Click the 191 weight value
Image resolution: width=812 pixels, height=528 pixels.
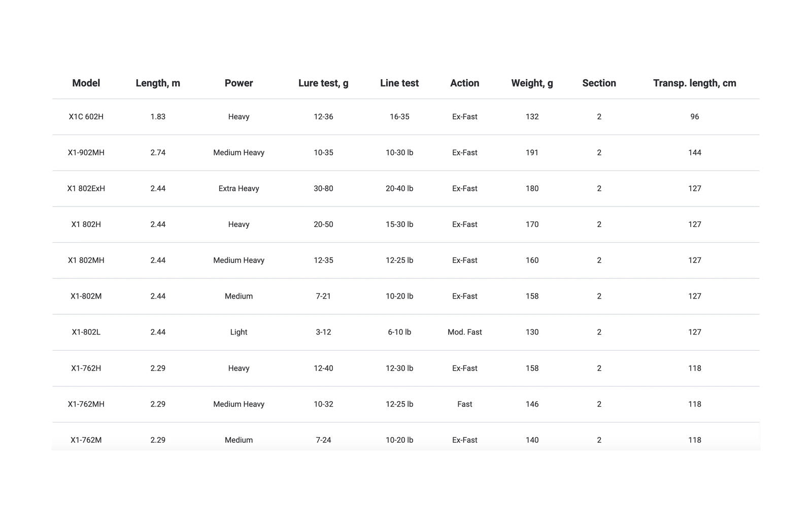point(532,153)
